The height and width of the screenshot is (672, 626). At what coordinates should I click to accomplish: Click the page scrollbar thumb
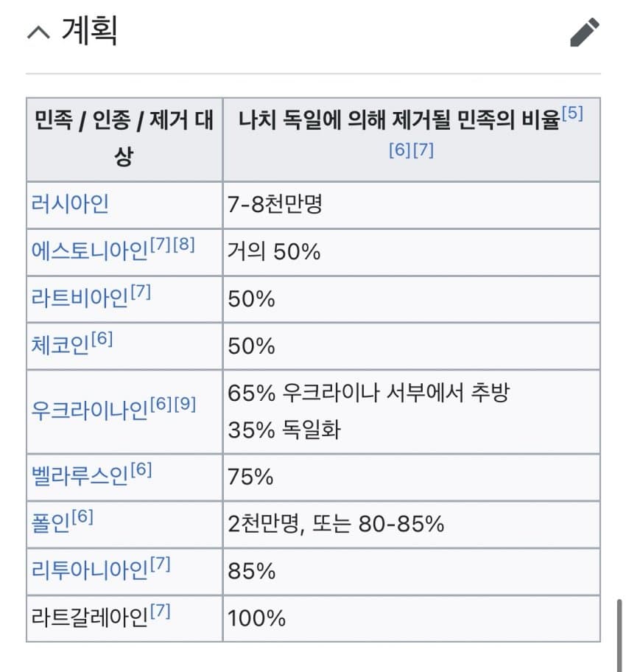point(619,636)
